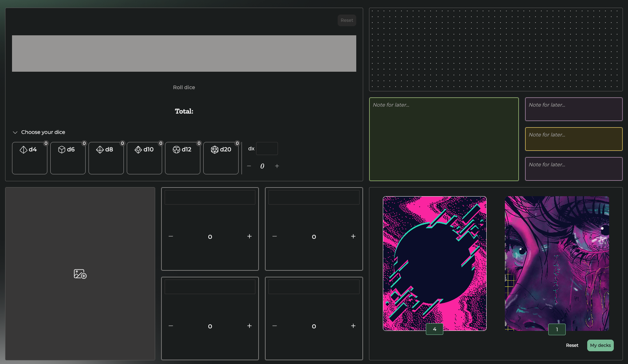Add a d8 die to the roll

106,158
